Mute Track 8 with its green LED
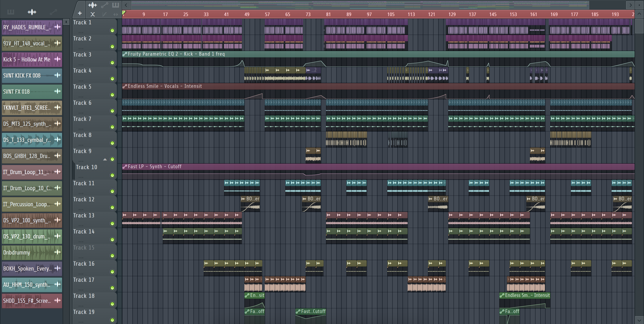The image size is (644, 324). 112,143
